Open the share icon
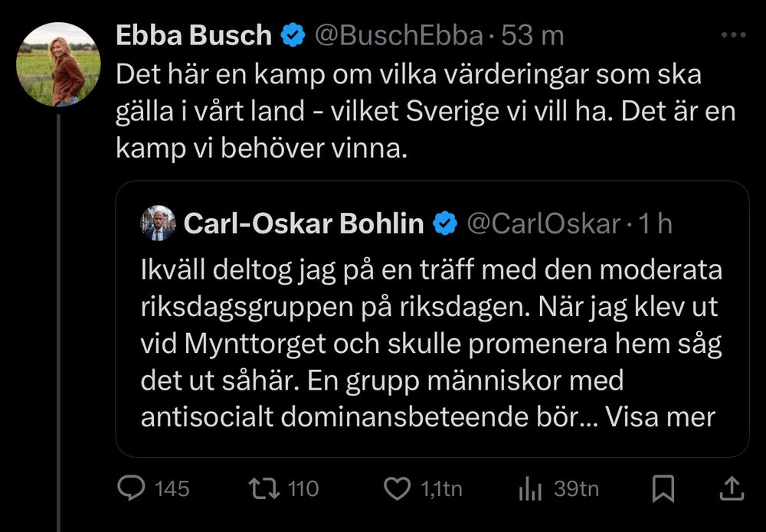Image resolution: width=766 pixels, height=532 pixels. click(x=731, y=488)
